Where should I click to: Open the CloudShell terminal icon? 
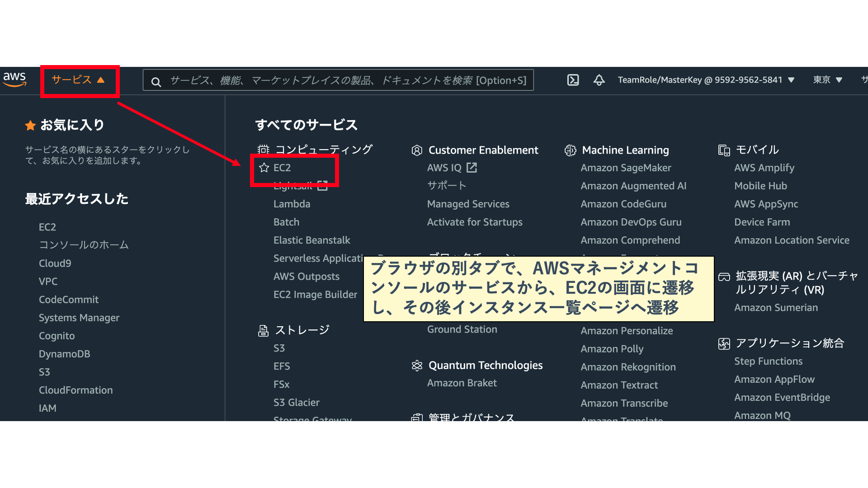coord(573,80)
